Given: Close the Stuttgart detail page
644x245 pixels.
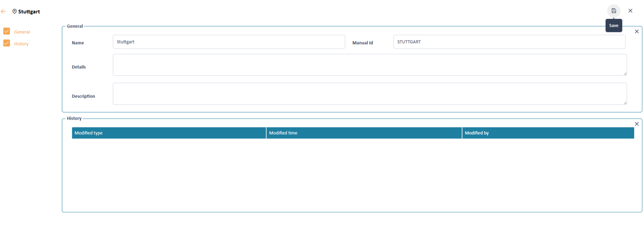Looking at the screenshot, I should (630, 11).
